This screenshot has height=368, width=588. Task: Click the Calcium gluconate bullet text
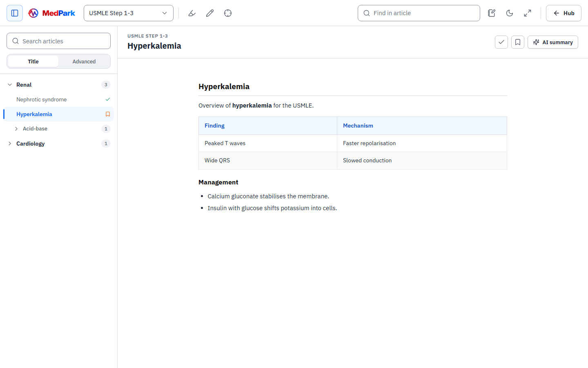click(x=268, y=196)
